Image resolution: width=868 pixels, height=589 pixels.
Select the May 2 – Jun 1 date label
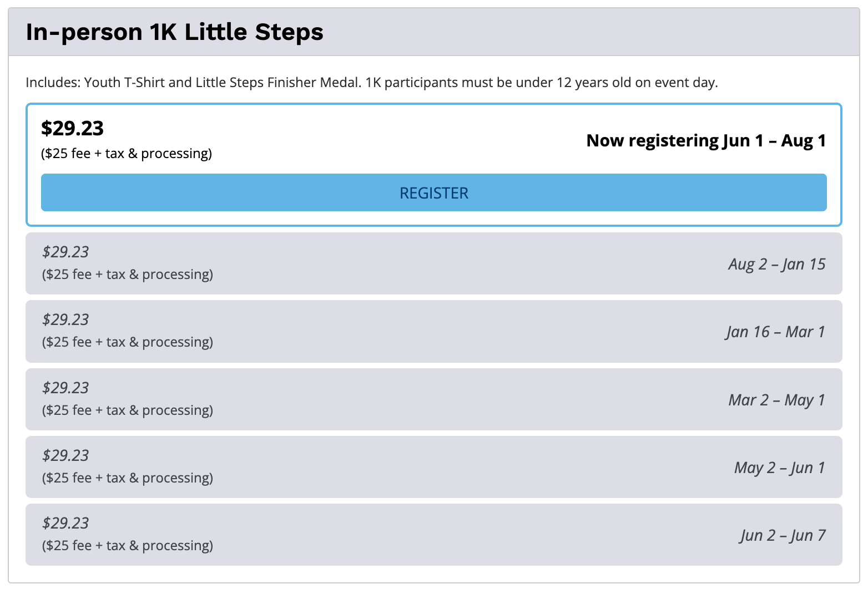click(779, 468)
